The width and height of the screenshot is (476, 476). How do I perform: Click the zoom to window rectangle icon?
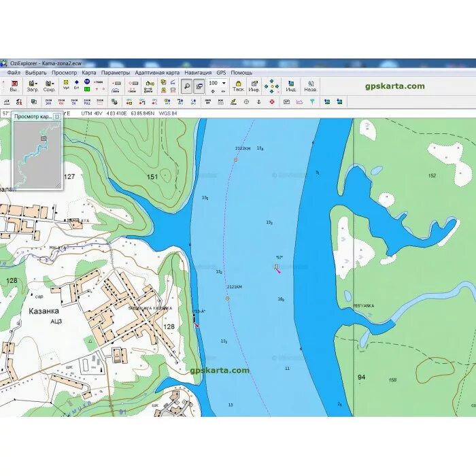(x=100, y=102)
